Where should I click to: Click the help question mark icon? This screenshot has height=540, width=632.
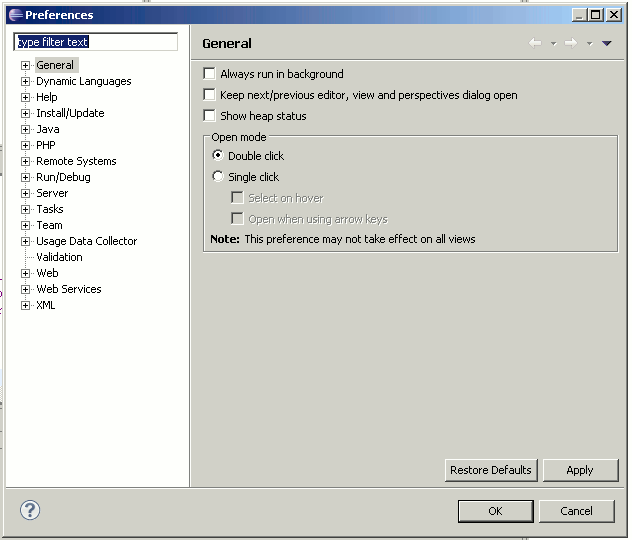click(x=30, y=510)
